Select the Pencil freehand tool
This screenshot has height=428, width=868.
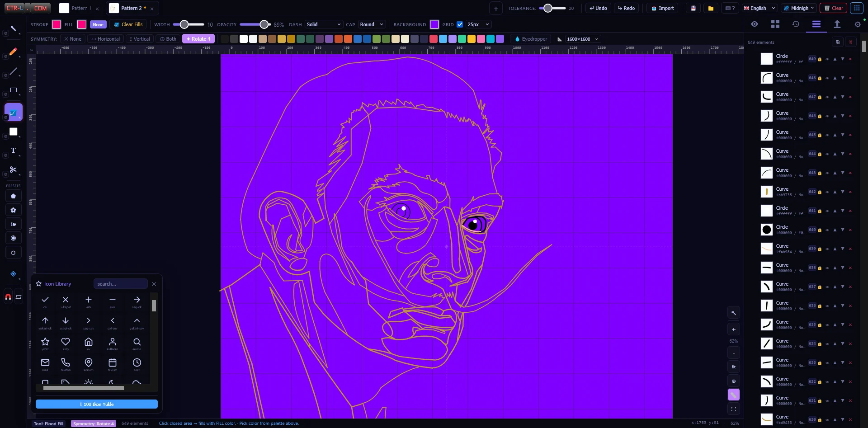click(x=14, y=52)
